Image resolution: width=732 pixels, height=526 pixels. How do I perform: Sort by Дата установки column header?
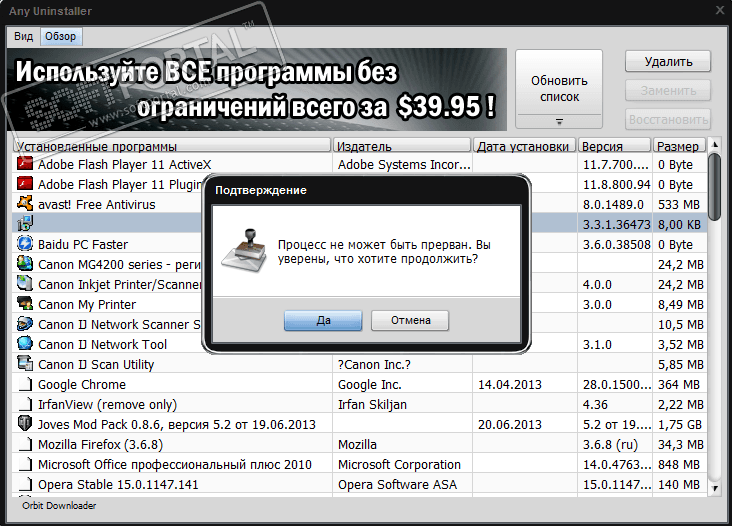click(x=524, y=146)
